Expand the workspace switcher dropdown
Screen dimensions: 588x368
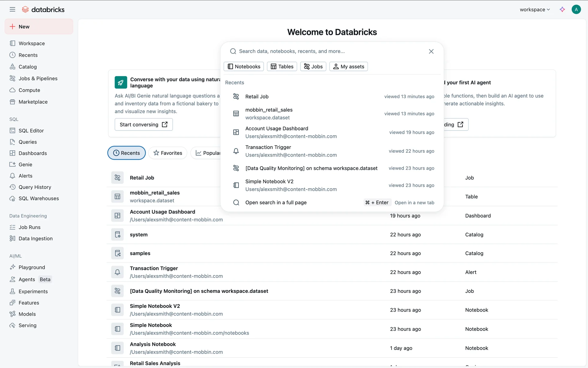(x=535, y=10)
